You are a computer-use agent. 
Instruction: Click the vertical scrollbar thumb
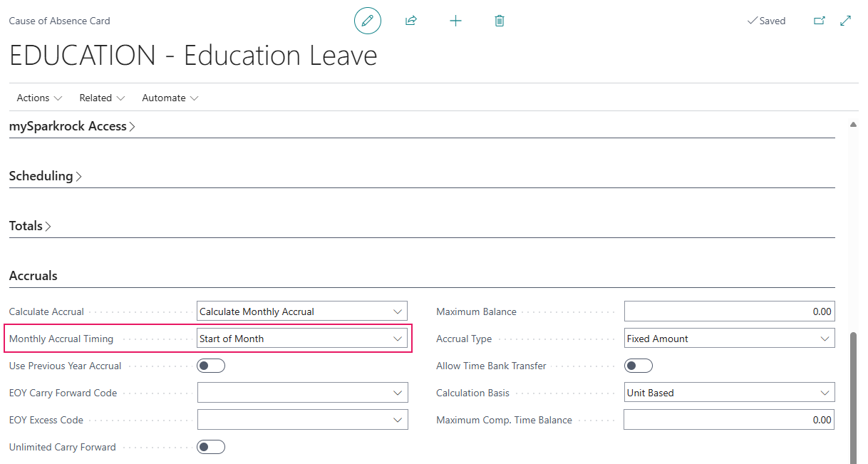[x=853, y=397]
